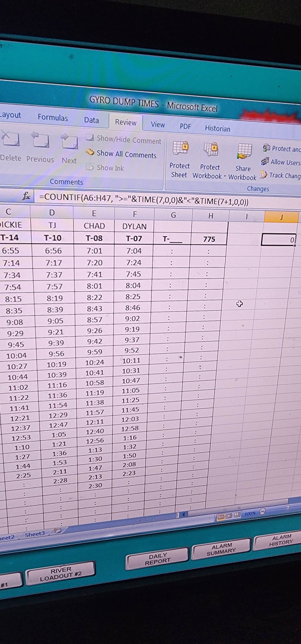The height and width of the screenshot is (644, 301).
Task: Select the T-07 truck cell
Action: pos(134,238)
